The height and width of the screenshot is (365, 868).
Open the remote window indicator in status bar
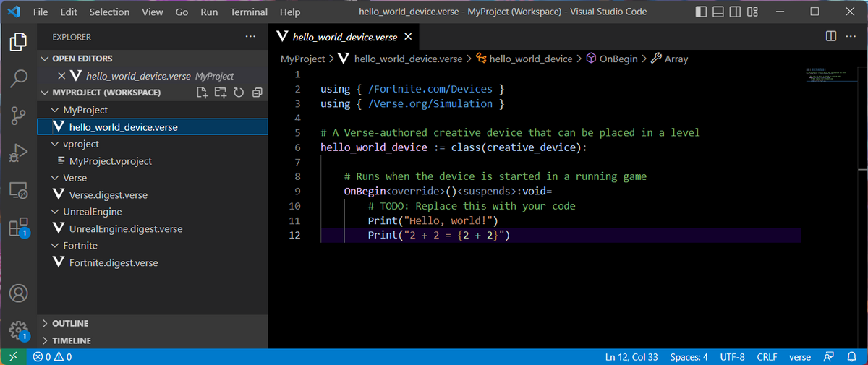tap(13, 357)
